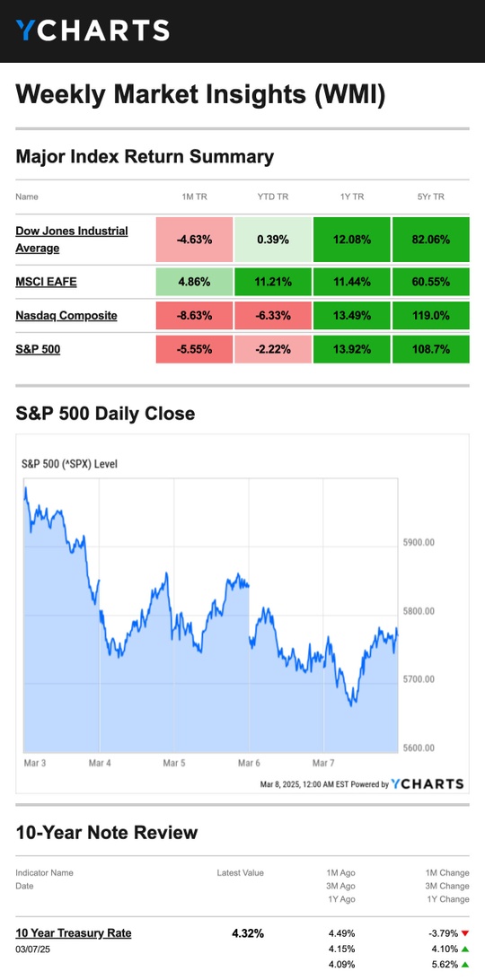
Task: Click the red down arrow beside -3.79%
Action: pyautogui.click(x=465, y=933)
